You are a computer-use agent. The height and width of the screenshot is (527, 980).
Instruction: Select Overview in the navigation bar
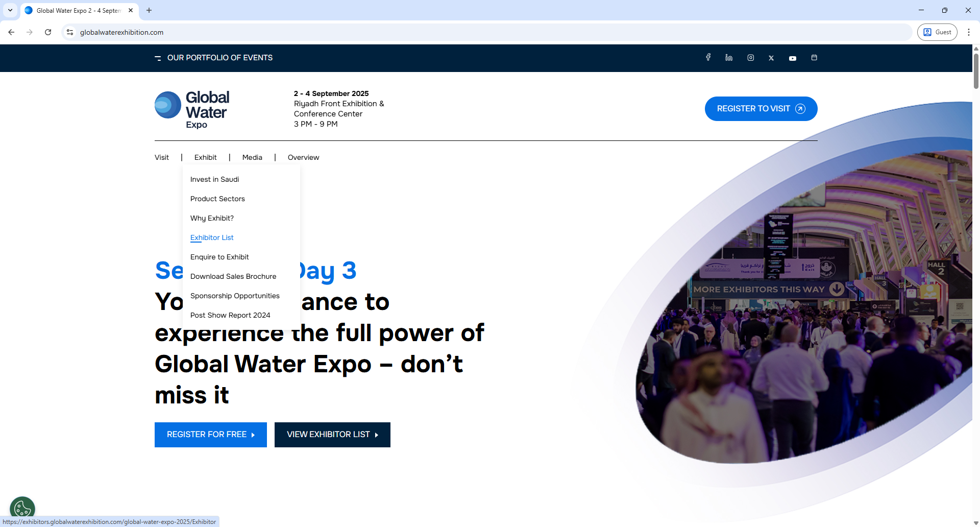tap(303, 157)
